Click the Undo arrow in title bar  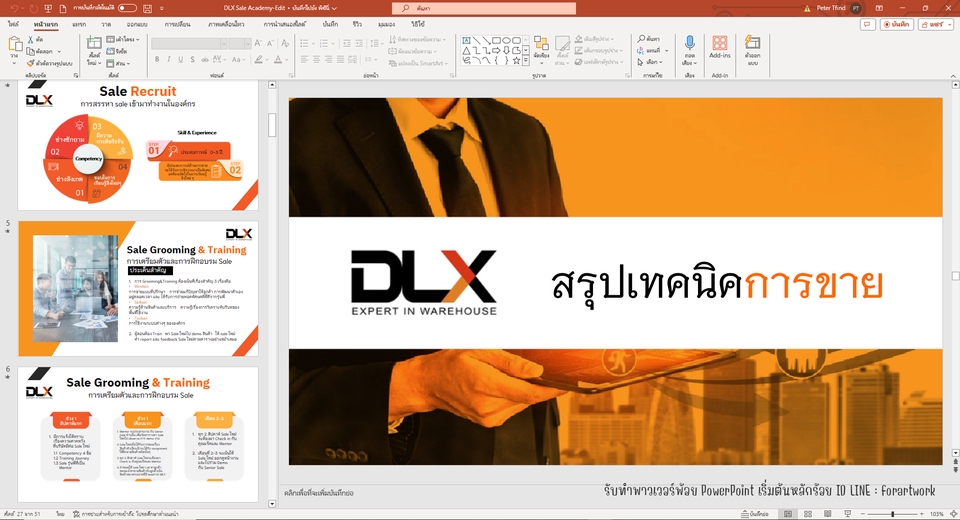(x=13, y=8)
